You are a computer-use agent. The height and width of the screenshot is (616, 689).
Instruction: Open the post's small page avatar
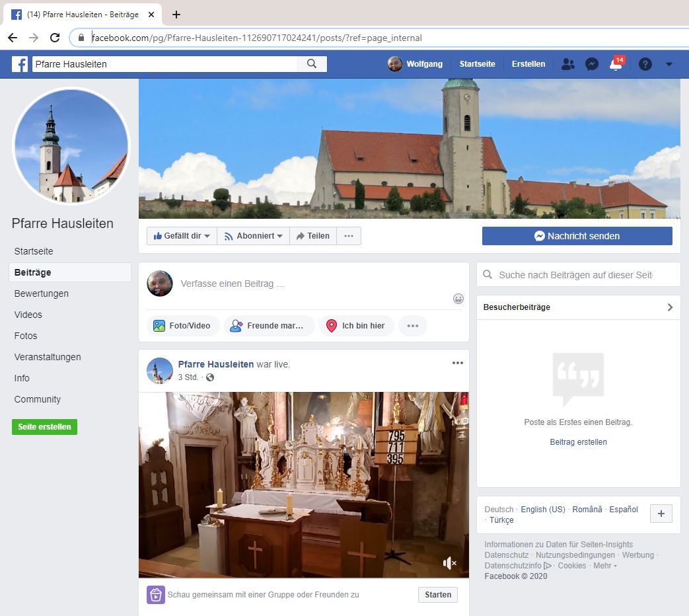point(159,370)
